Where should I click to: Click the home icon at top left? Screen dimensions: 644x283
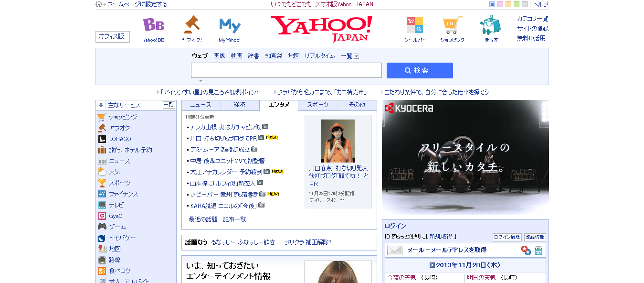[99, 4]
